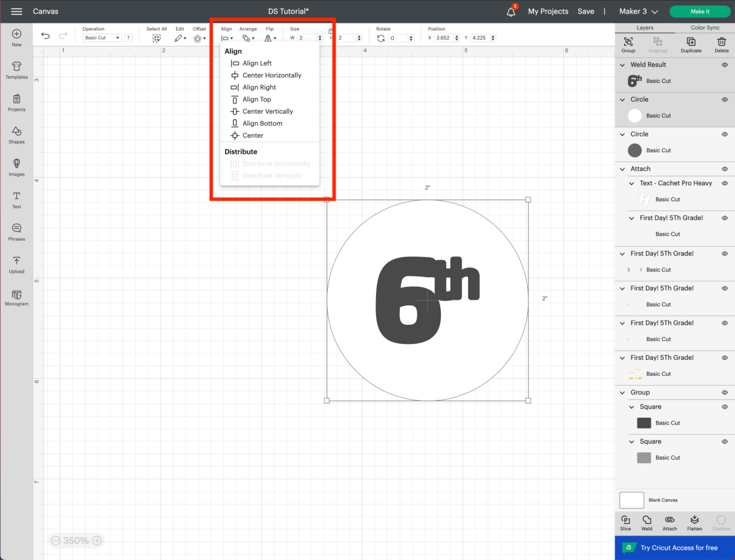Viewport: 735px width, 560px height.
Task: Open the Weld tool
Action: coord(647,522)
